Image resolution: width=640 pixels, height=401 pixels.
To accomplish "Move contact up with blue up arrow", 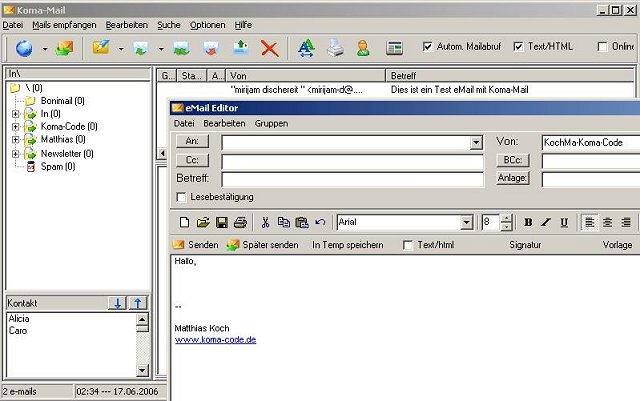I will (x=138, y=303).
